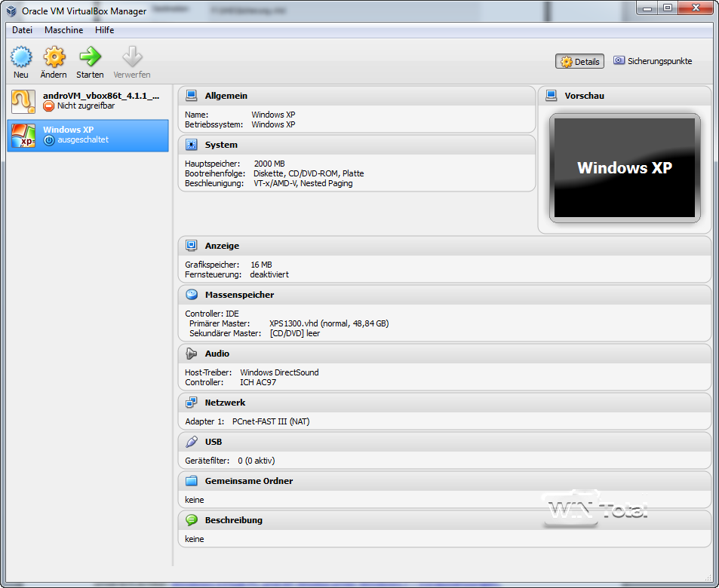Open the Audio settings header link
This screenshot has width=719, height=588.
[217, 354]
